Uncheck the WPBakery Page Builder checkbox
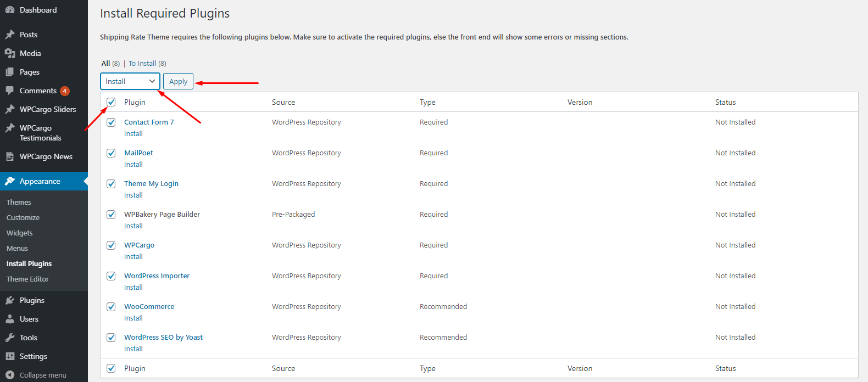 point(111,215)
